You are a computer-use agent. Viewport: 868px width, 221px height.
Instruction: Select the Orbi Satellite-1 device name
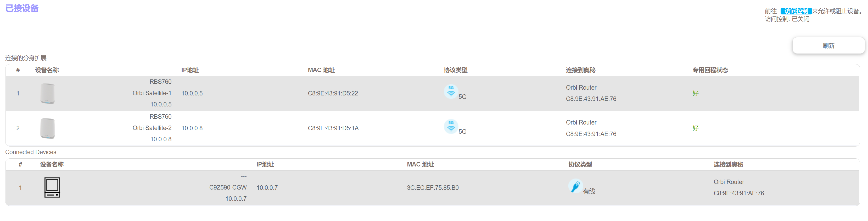pyautogui.click(x=152, y=93)
